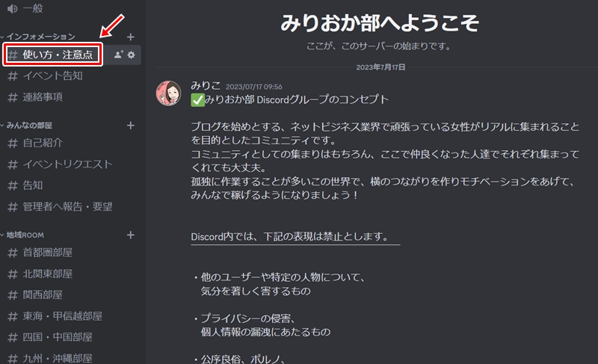598x364 pixels.
Task: Click the hash icon beside 北関東部屋
Action: 13,274
